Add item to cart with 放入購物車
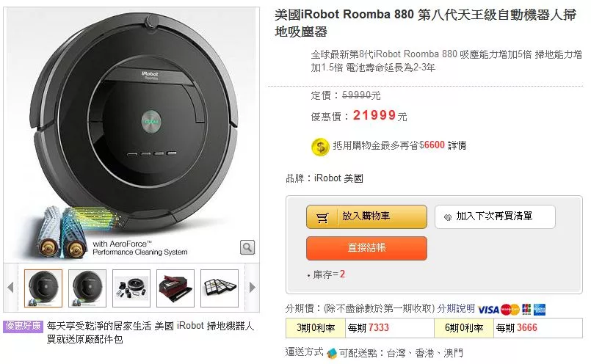The image size is (591, 364). click(366, 216)
